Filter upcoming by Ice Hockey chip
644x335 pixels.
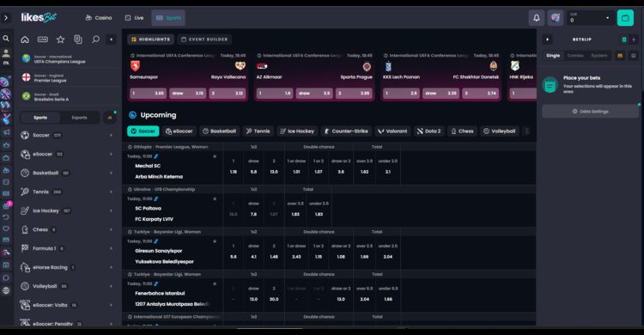[297, 131]
